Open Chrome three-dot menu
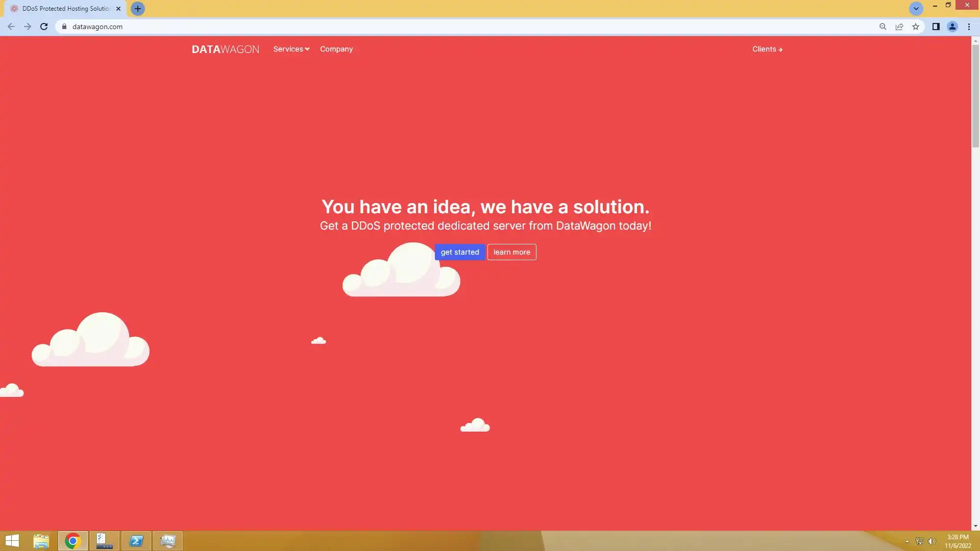The width and height of the screenshot is (980, 551). pyautogui.click(x=969, y=27)
